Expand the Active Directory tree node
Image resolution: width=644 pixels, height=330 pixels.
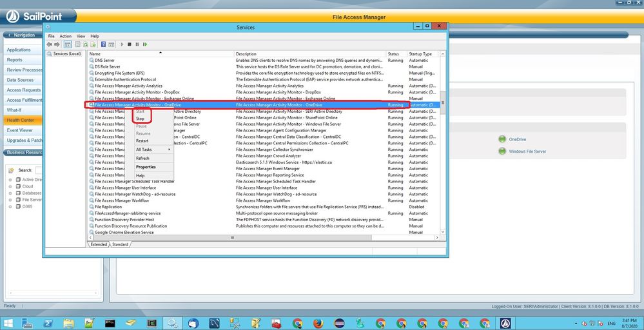pos(10,180)
